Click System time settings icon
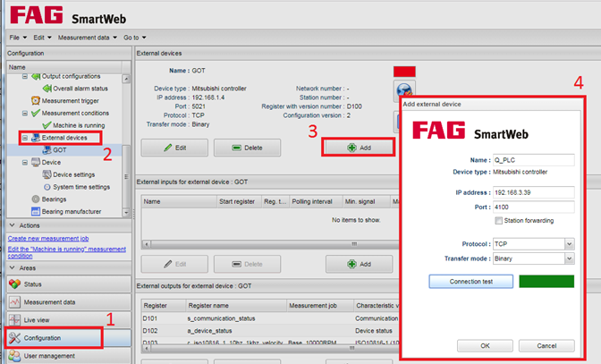Image resolution: width=601 pixels, height=364 pixels. click(x=47, y=187)
